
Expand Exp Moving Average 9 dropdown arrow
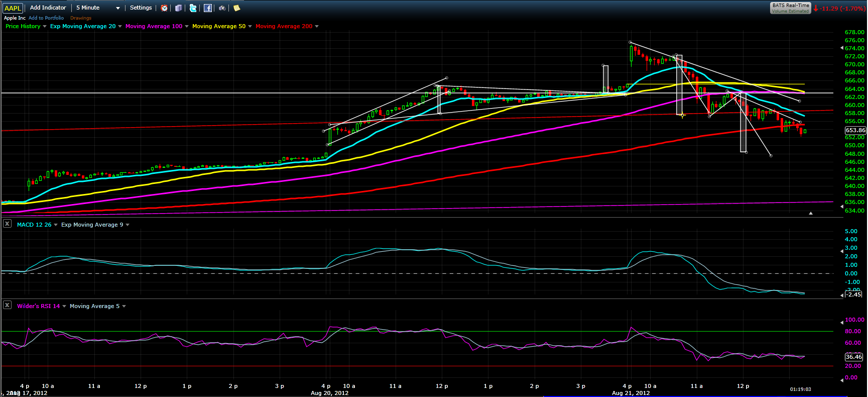point(128,225)
